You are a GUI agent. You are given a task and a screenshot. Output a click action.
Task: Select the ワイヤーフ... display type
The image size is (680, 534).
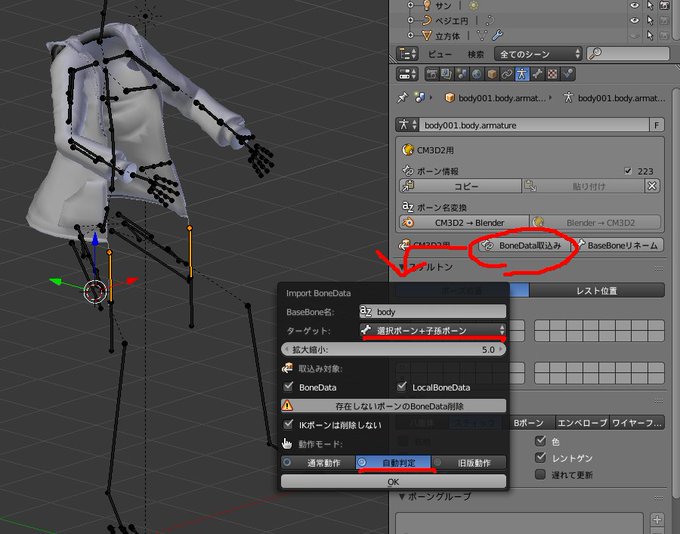tap(637, 423)
